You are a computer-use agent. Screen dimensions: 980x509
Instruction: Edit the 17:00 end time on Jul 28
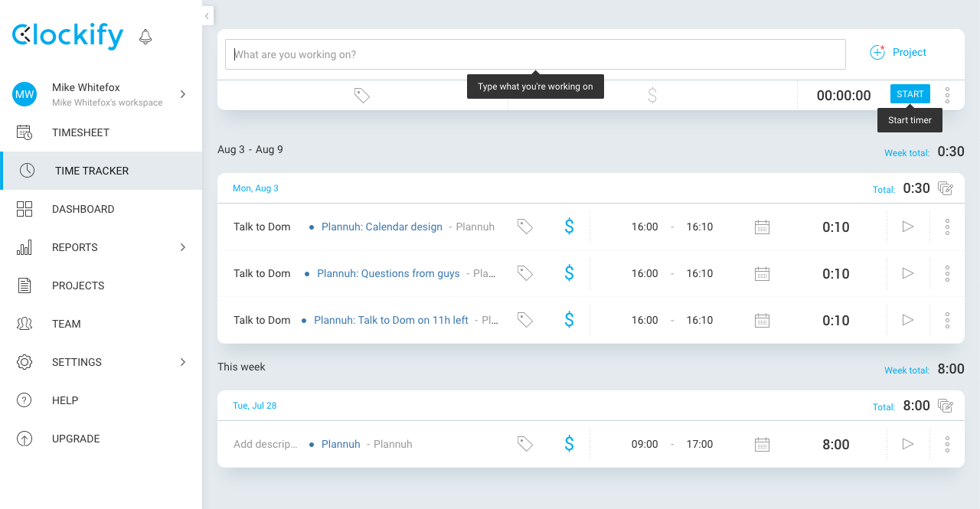point(700,444)
